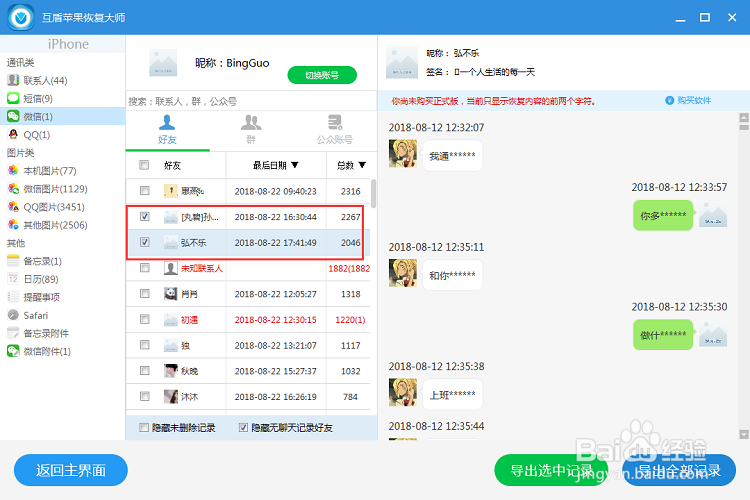Click the 购买软件 info icon
This screenshot has width=750, height=500.
click(670, 100)
